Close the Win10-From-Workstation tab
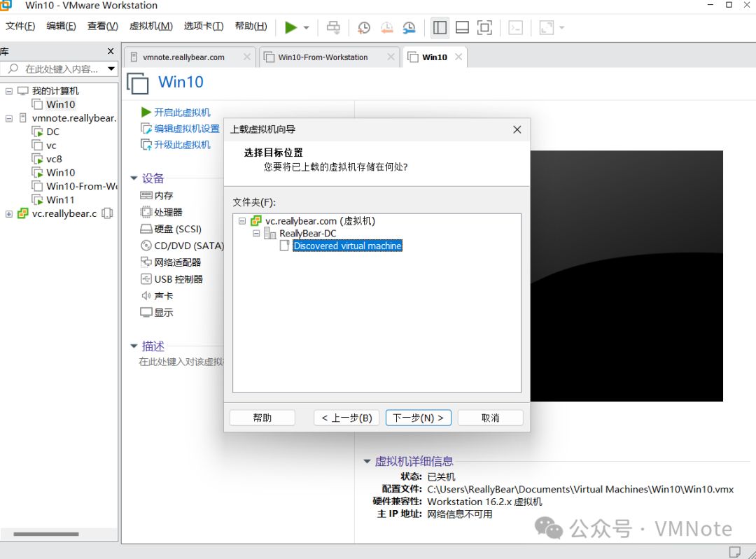The image size is (756, 559). coord(391,57)
